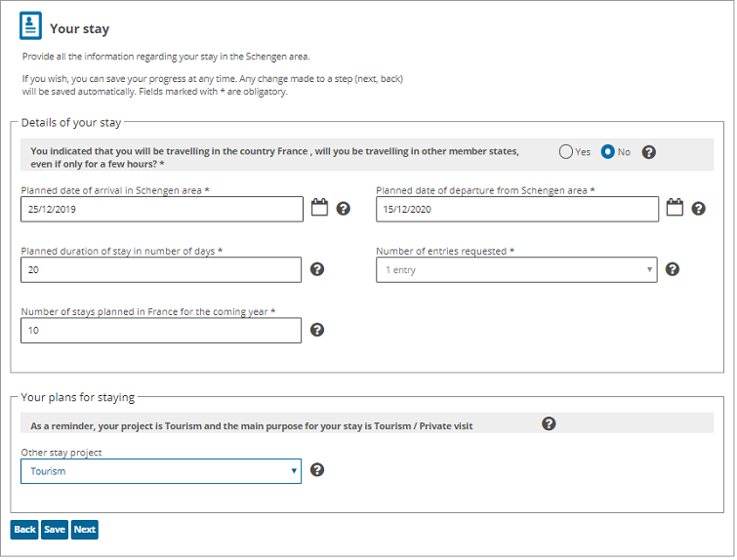
Task: Click help icon beside arrival date calendar
Action: click(x=344, y=209)
